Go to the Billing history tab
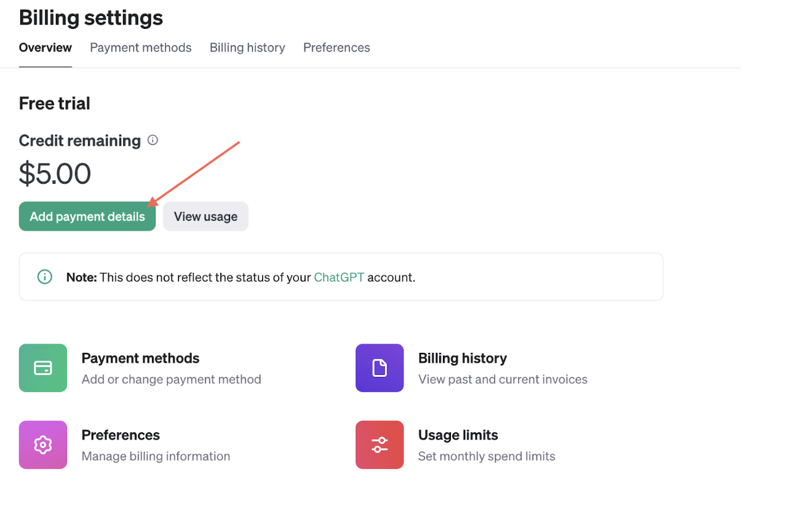 click(247, 47)
